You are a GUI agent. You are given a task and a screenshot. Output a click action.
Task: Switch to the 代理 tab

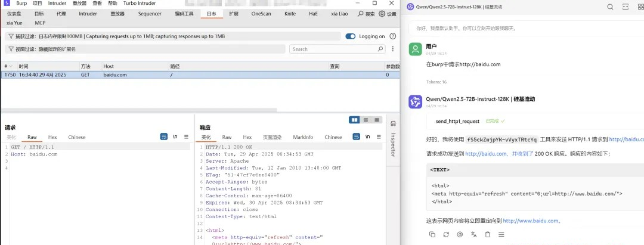pyautogui.click(x=61, y=14)
